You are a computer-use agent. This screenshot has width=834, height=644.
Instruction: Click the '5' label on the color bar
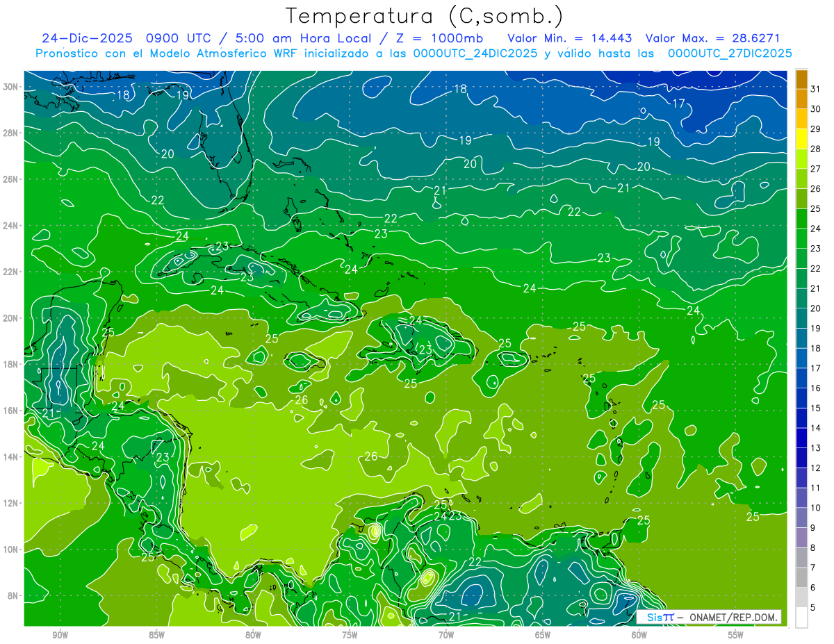tap(813, 608)
